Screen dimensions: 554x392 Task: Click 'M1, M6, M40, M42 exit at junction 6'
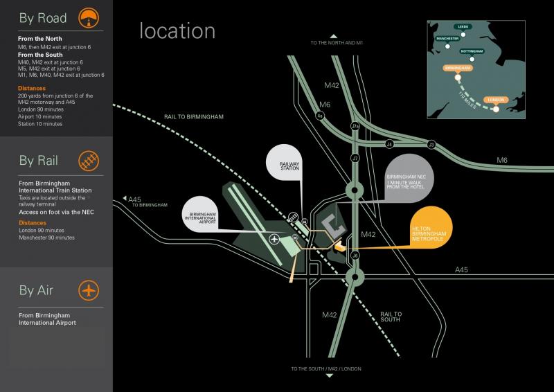pos(61,75)
